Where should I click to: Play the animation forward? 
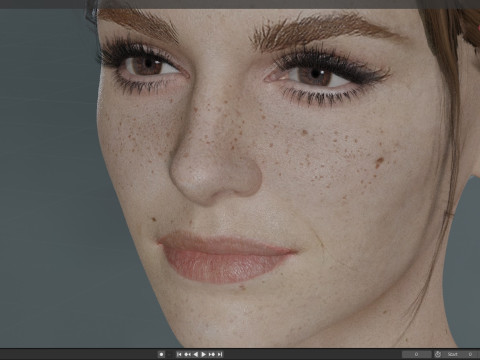[203, 354]
